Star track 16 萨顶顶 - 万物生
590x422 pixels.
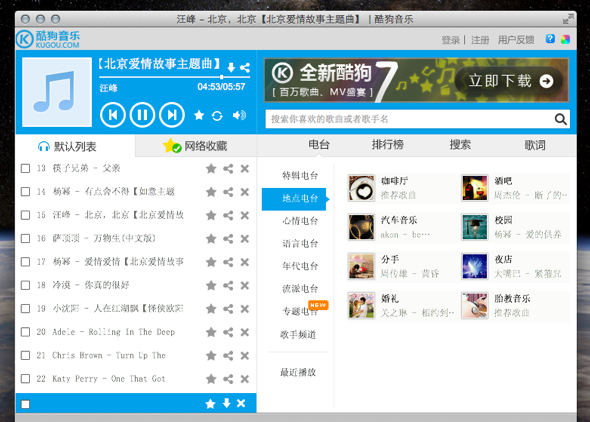pos(211,238)
